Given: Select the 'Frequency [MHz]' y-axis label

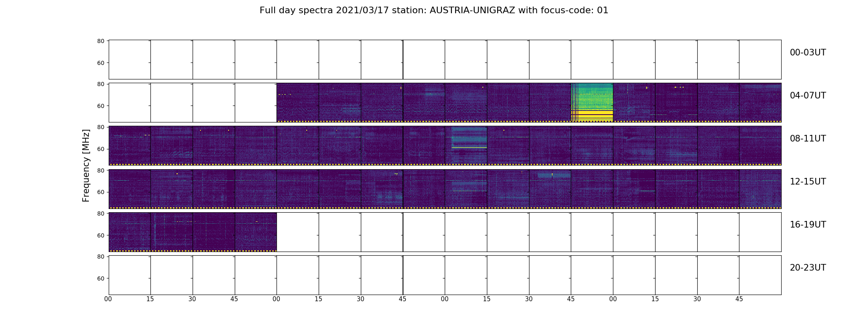Looking at the screenshot, I should [86, 165].
